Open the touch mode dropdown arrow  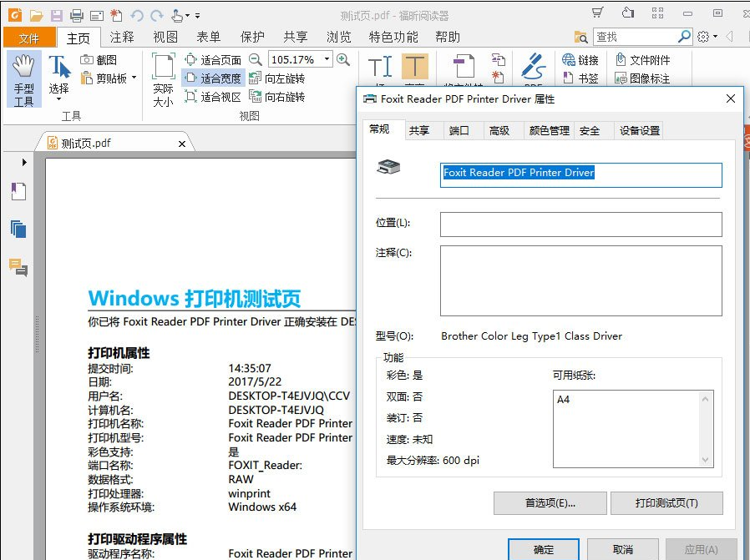tap(187, 16)
